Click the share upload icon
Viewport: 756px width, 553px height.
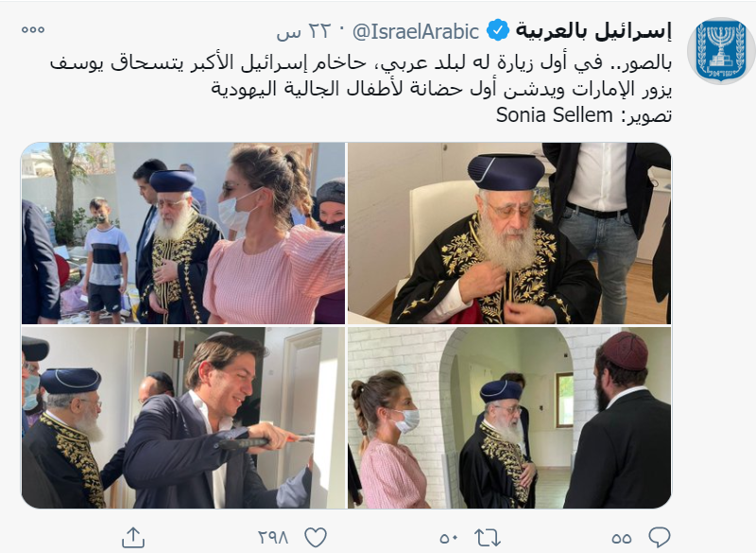133,537
